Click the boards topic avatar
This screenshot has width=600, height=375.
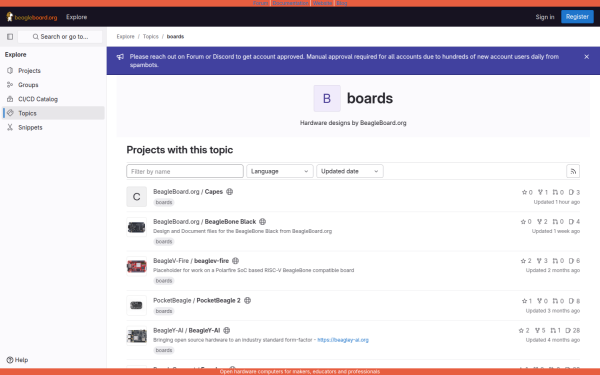pos(327,98)
